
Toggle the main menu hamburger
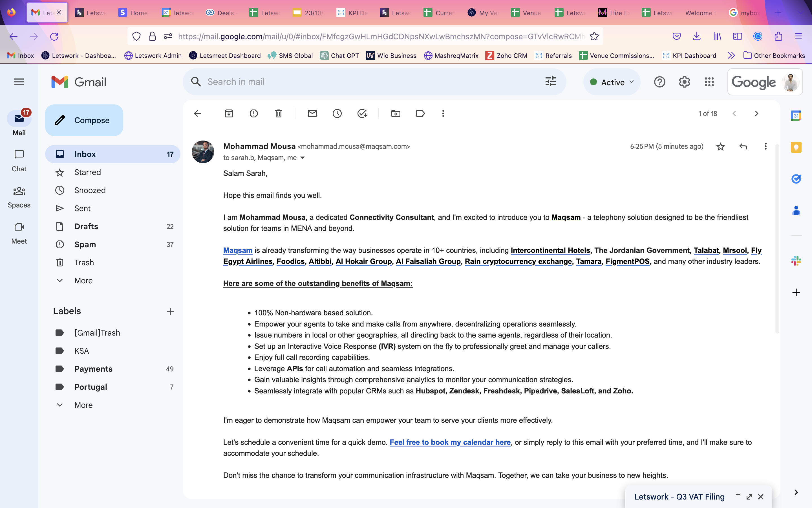click(x=19, y=82)
